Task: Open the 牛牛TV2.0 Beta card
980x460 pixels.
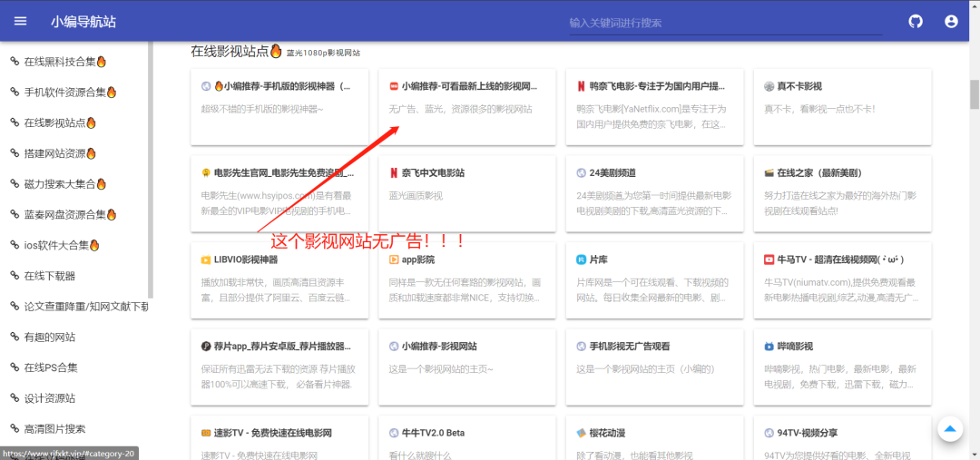Action: click(467, 437)
